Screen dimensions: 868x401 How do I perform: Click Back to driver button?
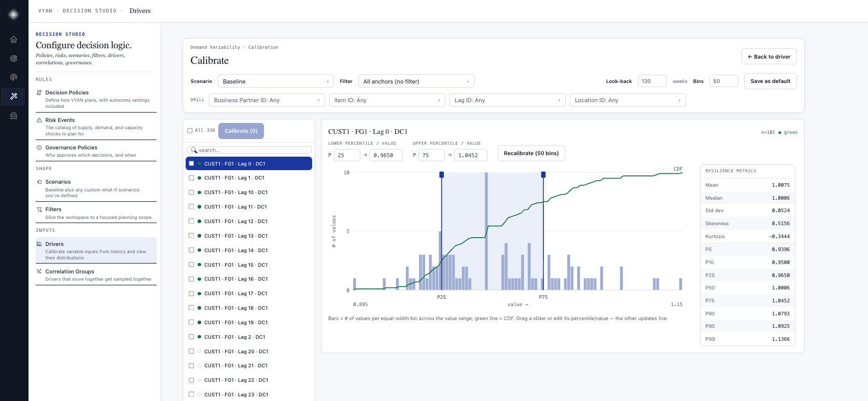(769, 57)
